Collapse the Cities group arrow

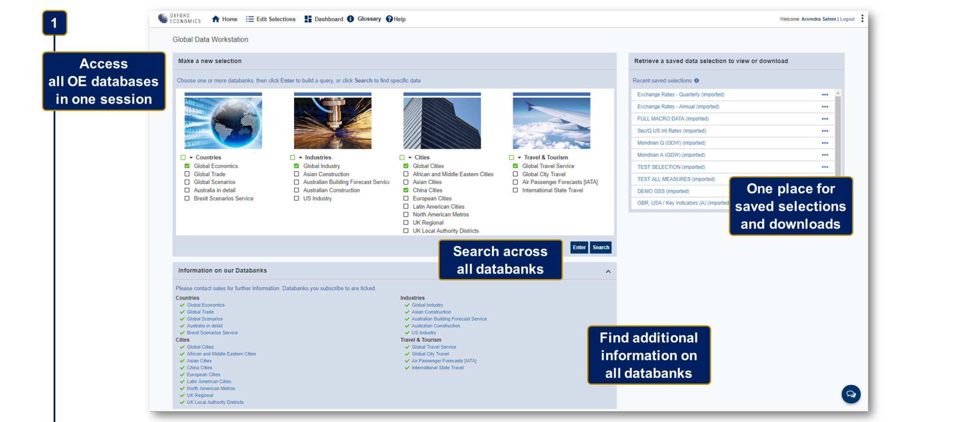(x=410, y=158)
